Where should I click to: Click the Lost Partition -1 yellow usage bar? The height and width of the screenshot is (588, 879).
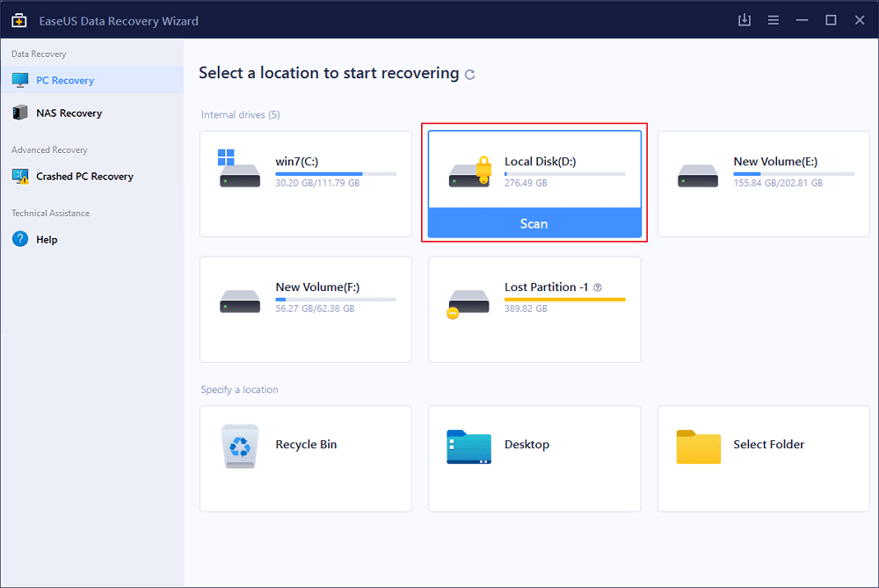click(x=564, y=300)
